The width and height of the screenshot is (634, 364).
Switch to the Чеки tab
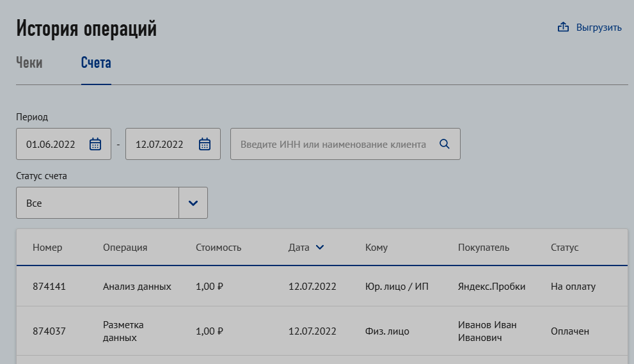coord(29,63)
